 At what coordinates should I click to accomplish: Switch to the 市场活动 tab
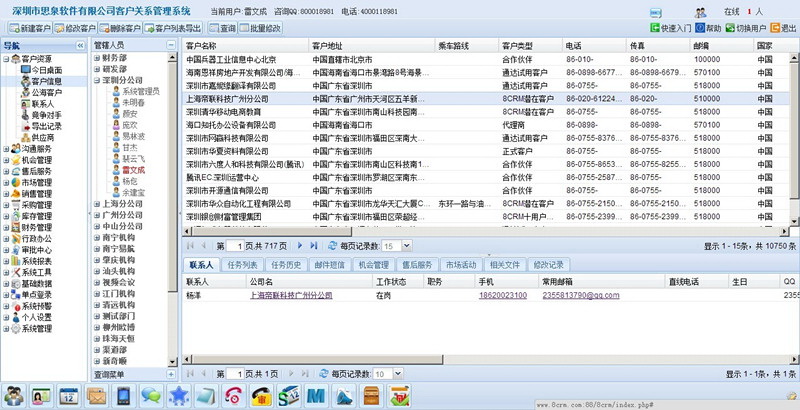point(461,265)
